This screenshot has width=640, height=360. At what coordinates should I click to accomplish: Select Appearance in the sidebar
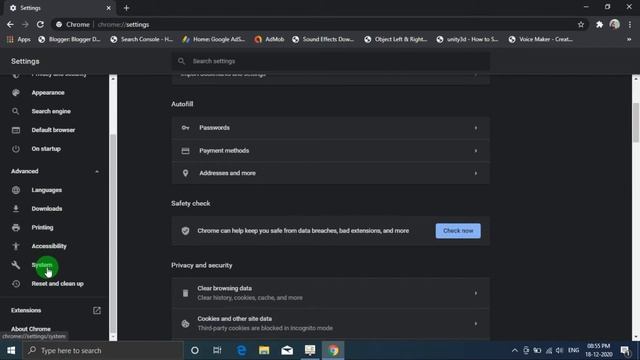48,93
